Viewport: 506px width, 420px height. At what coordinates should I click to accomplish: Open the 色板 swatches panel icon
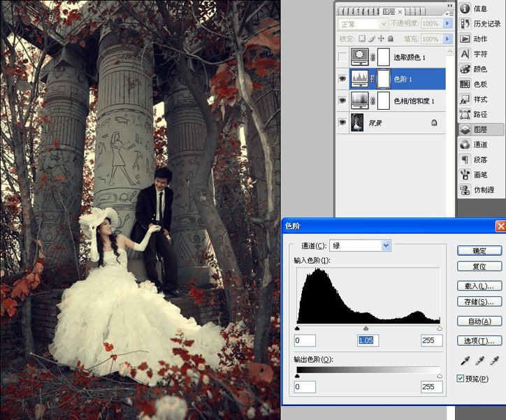pos(465,84)
